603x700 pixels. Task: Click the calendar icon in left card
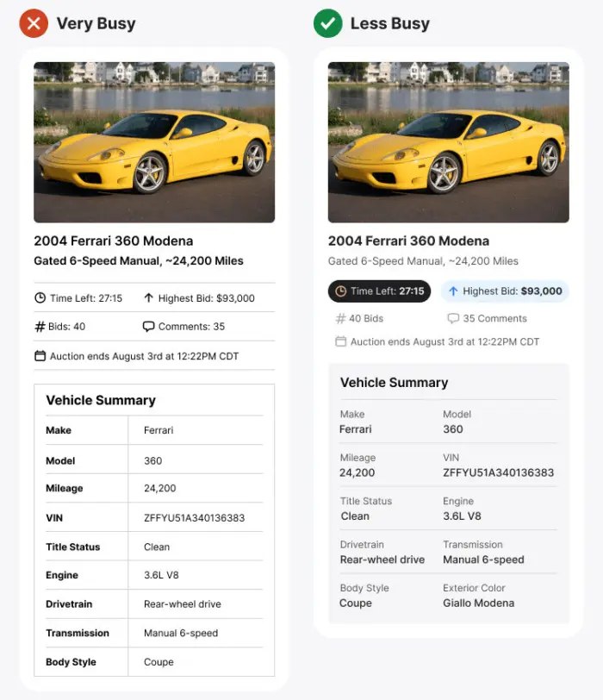coord(40,356)
